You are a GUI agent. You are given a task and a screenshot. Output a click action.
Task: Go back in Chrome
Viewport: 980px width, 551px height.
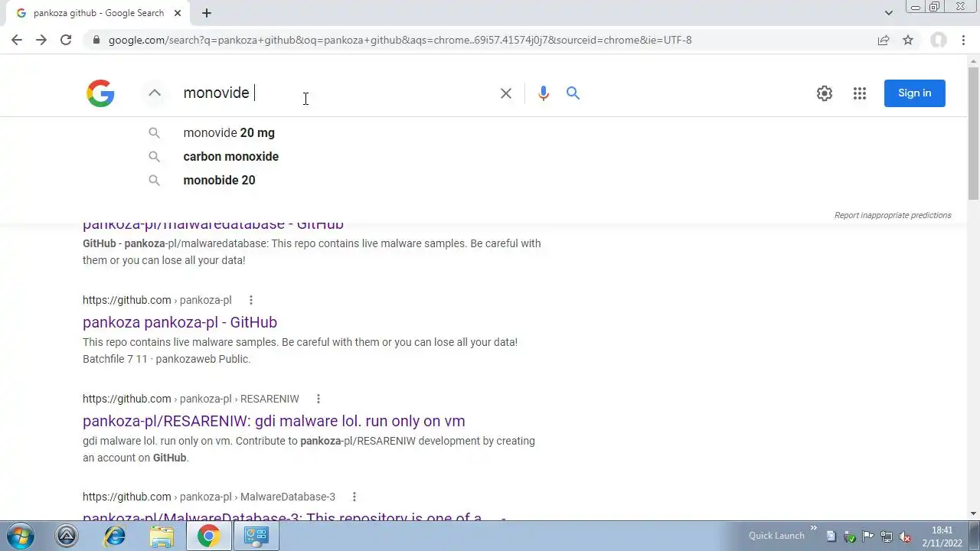[17, 40]
